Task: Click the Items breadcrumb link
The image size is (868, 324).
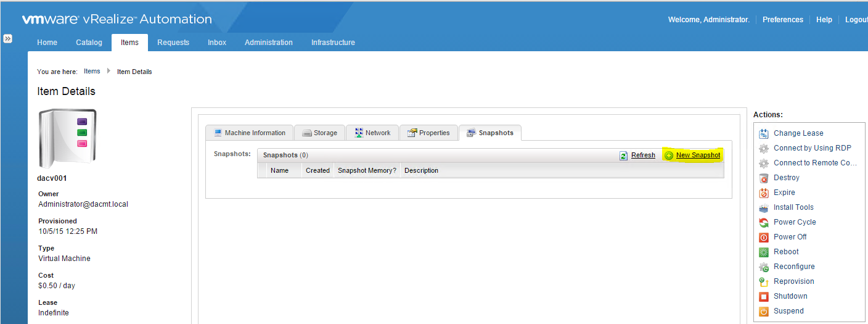Action: coord(92,72)
